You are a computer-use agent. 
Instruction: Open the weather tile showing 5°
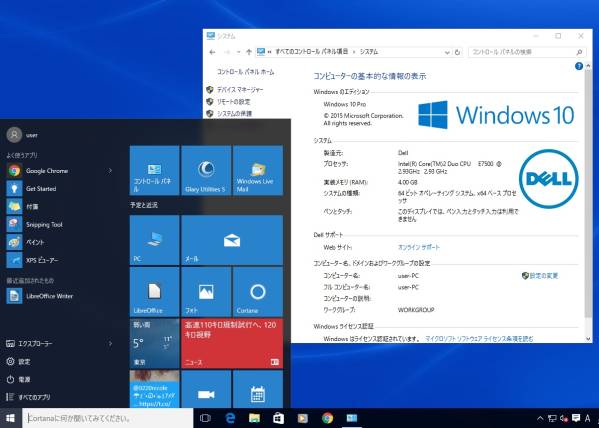(154, 344)
